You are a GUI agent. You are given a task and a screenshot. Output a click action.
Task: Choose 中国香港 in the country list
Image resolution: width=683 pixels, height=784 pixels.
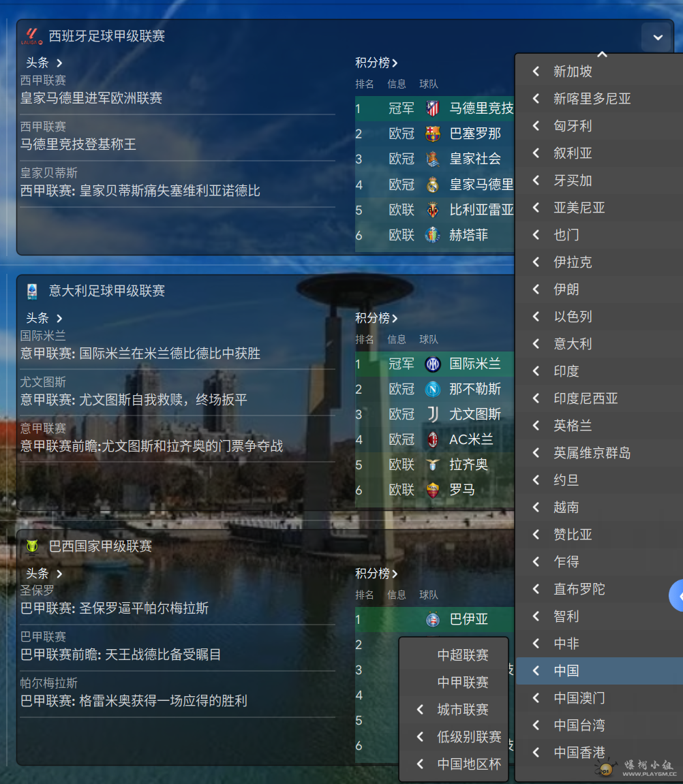579,753
